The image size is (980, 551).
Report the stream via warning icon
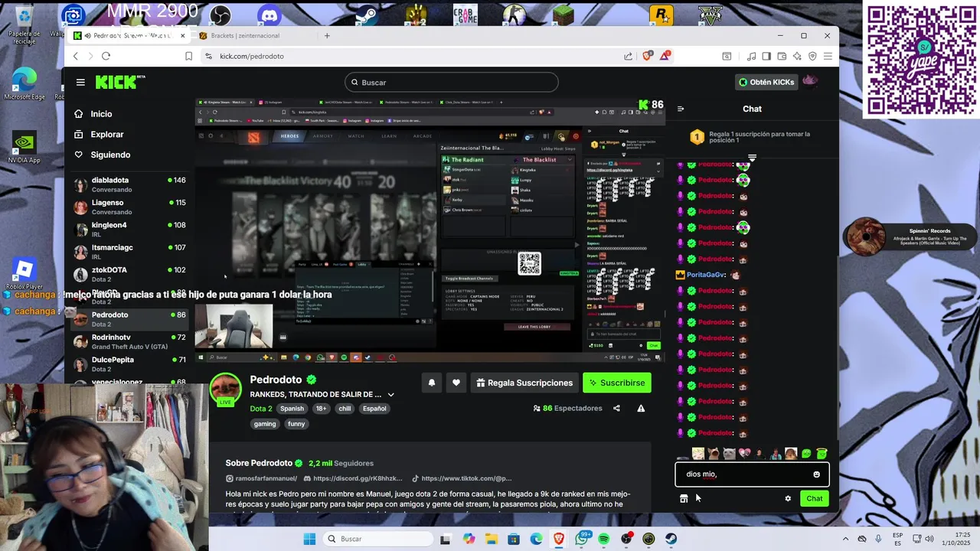pos(641,409)
